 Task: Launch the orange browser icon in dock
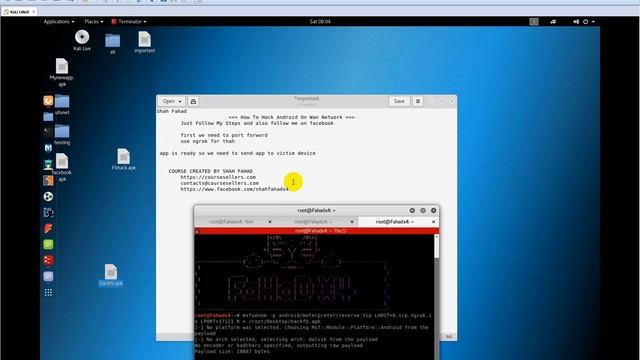coord(48,100)
